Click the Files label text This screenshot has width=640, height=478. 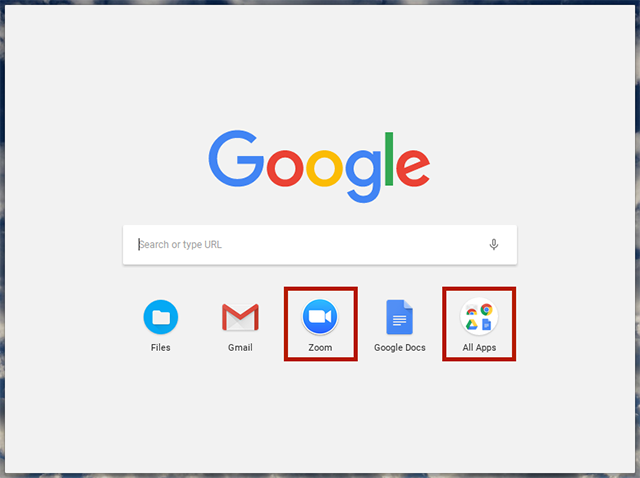point(160,347)
